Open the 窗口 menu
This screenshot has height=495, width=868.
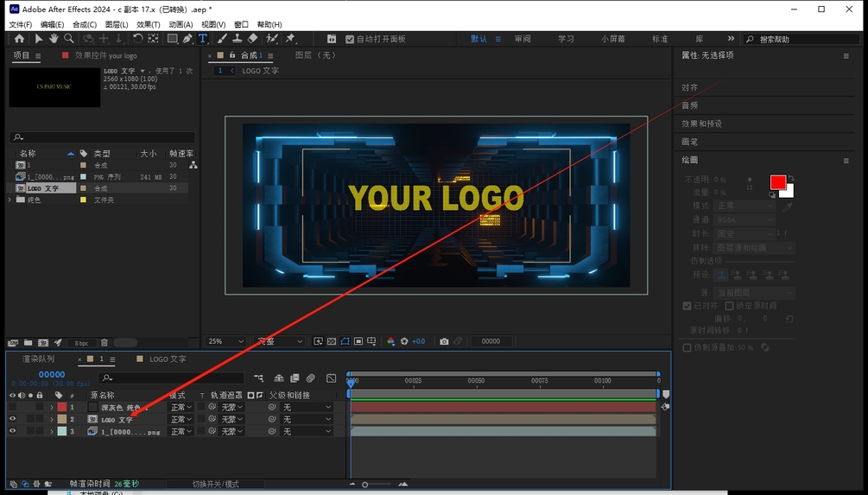pos(241,24)
